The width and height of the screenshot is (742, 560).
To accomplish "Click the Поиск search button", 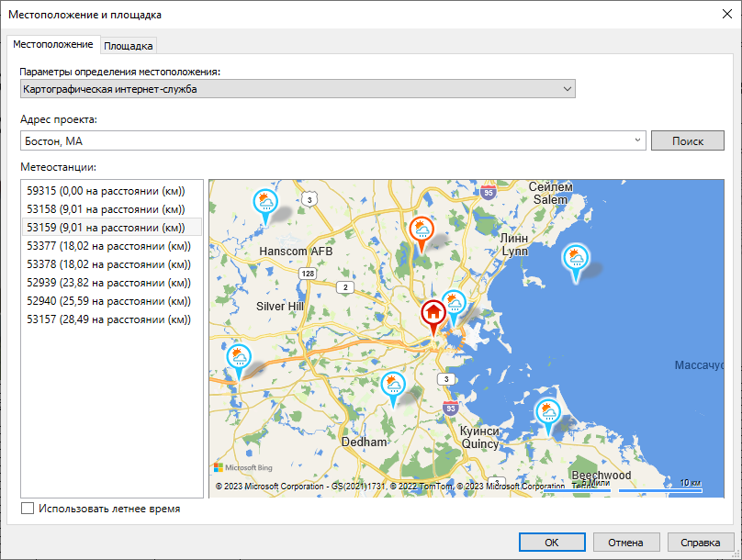I will point(688,141).
